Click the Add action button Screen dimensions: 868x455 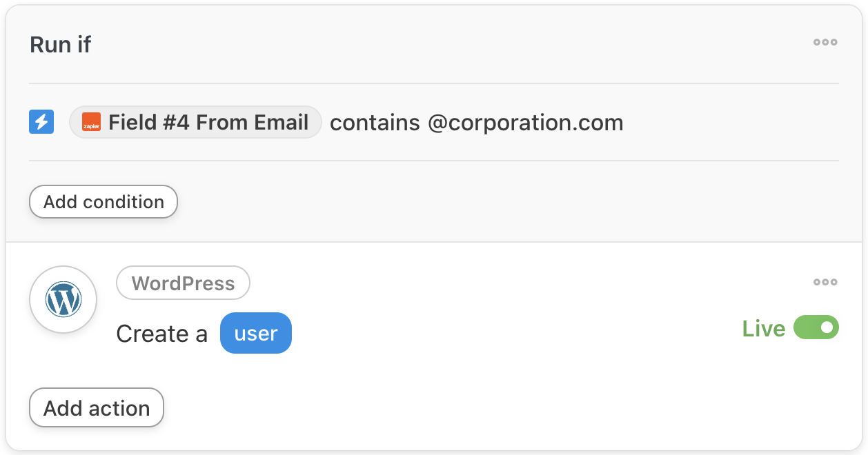(97, 408)
